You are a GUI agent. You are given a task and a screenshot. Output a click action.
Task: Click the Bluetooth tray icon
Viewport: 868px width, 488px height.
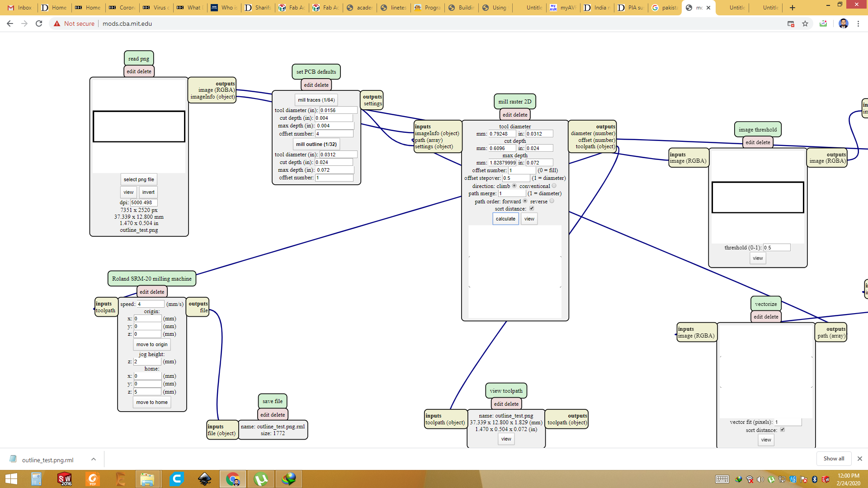[815, 479]
